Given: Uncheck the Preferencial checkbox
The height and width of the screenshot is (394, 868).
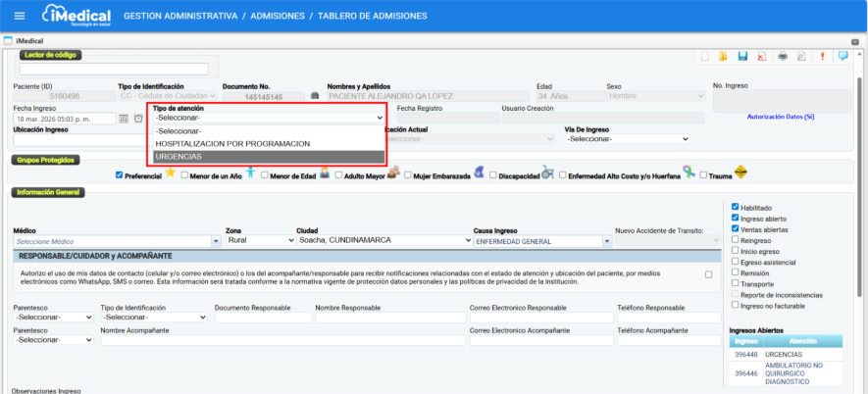Looking at the screenshot, I should (119, 176).
